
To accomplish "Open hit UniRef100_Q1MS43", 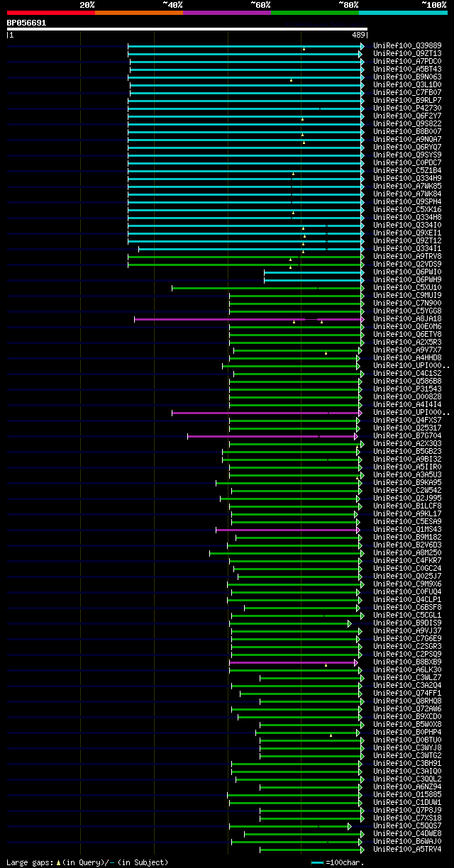I will pos(407,529).
